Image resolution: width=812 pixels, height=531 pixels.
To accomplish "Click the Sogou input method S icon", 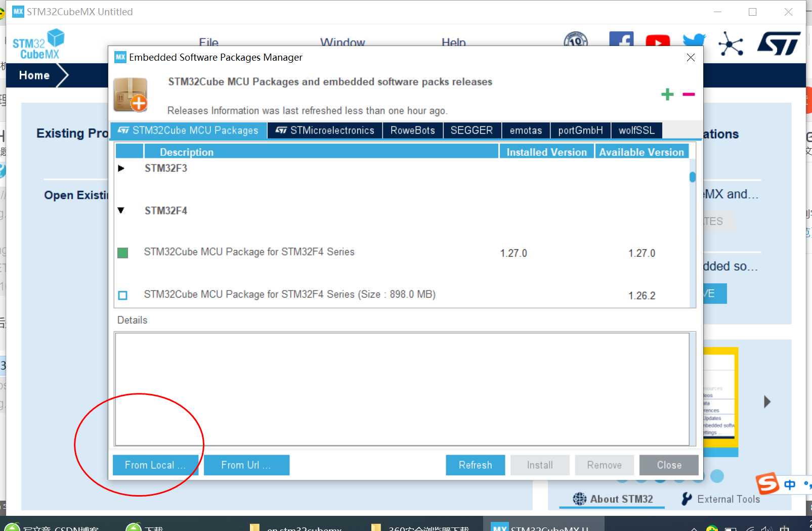I will 767,483.
